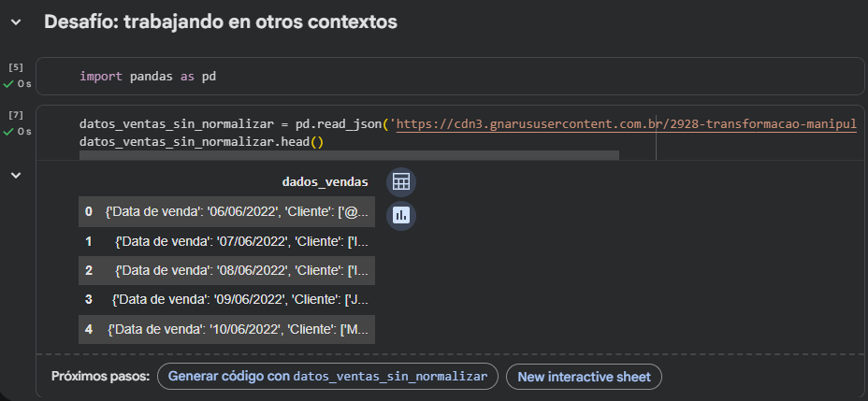Select the row with date 06/06/2022

point(239,212)
